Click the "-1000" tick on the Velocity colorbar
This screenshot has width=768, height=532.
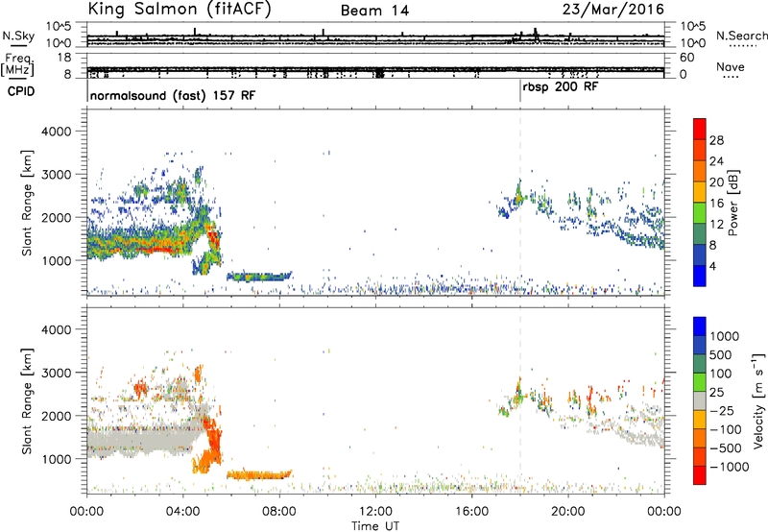click(729, 467)
